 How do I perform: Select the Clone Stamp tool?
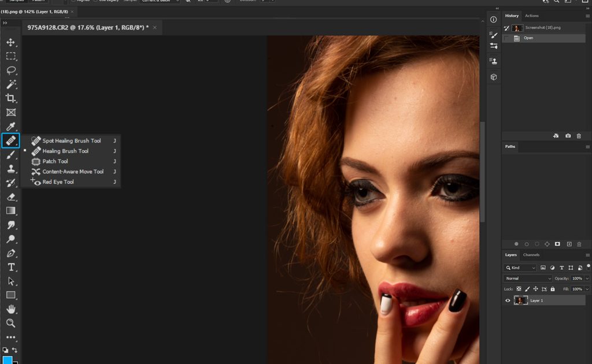10,169
